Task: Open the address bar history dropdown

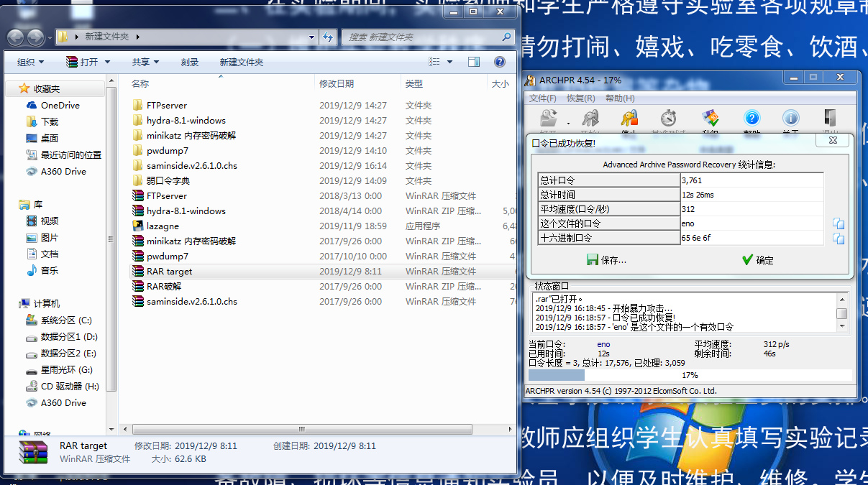Action: tap(311, 37)
